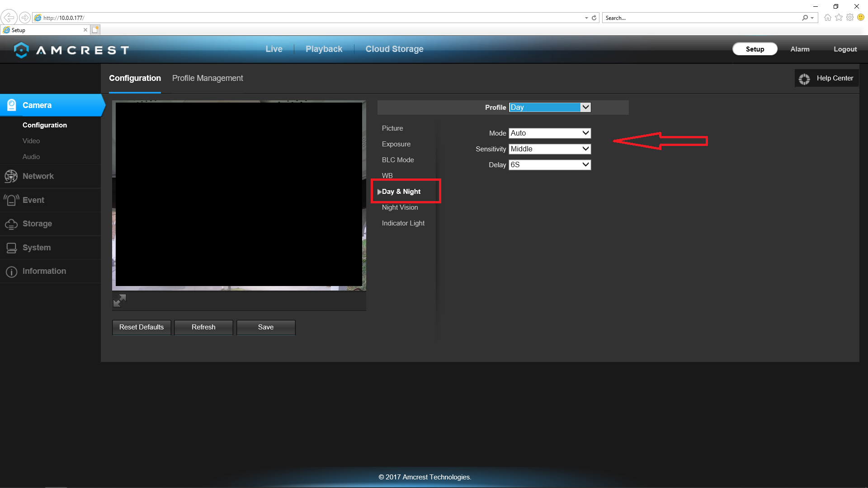Select the Picture settings item
The width and height of the screenshot is (868, 488).
pos(392,128)
